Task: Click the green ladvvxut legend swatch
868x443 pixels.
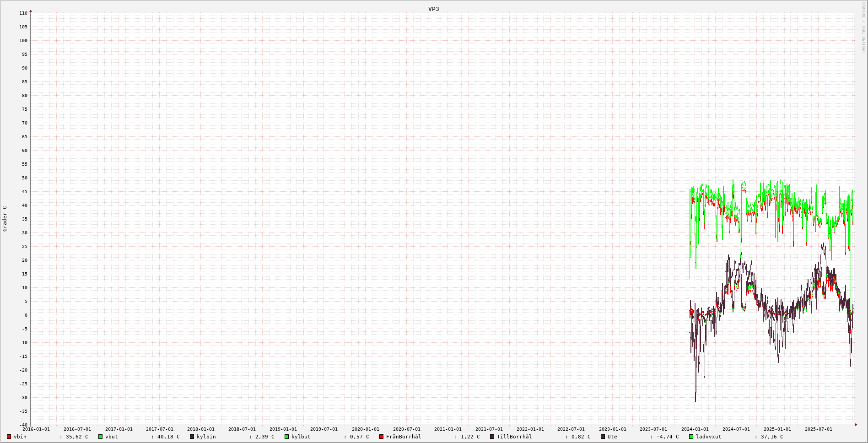Action: [691, 437]
